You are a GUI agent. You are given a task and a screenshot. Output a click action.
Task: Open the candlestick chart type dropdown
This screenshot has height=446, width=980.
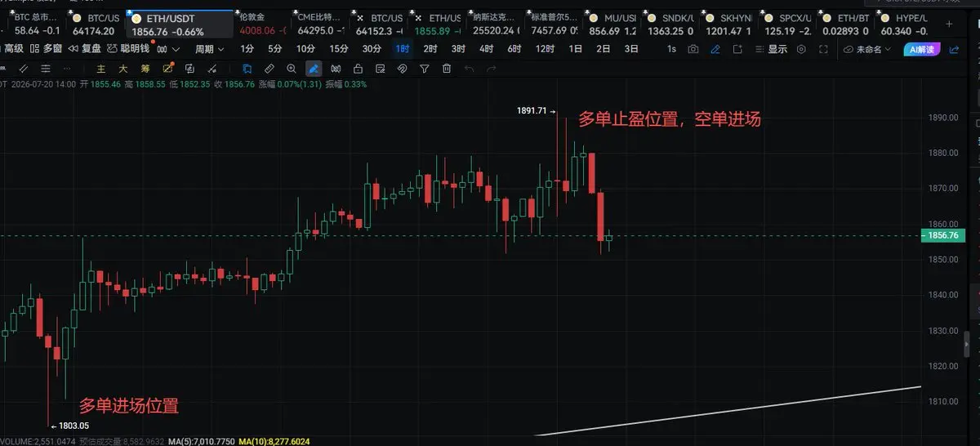click(169, 49)
